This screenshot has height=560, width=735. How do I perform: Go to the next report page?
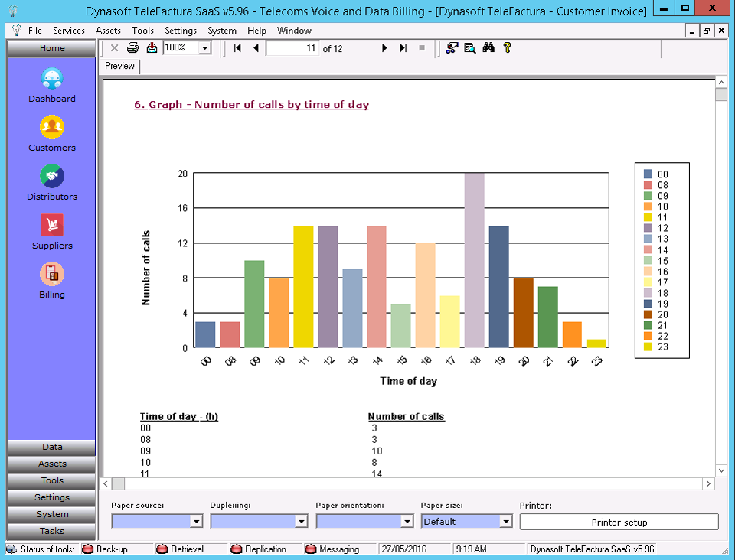(x=384, y=48)
